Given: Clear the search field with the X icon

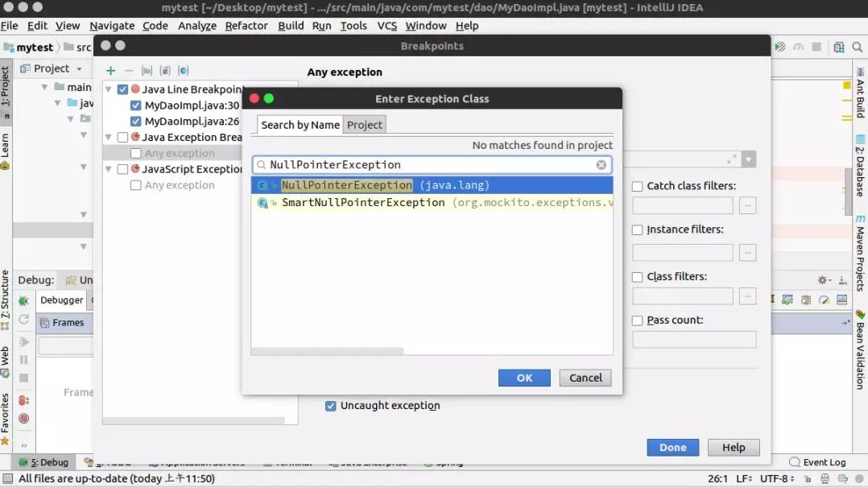Looking at the screenshot, I should (601, 164).
